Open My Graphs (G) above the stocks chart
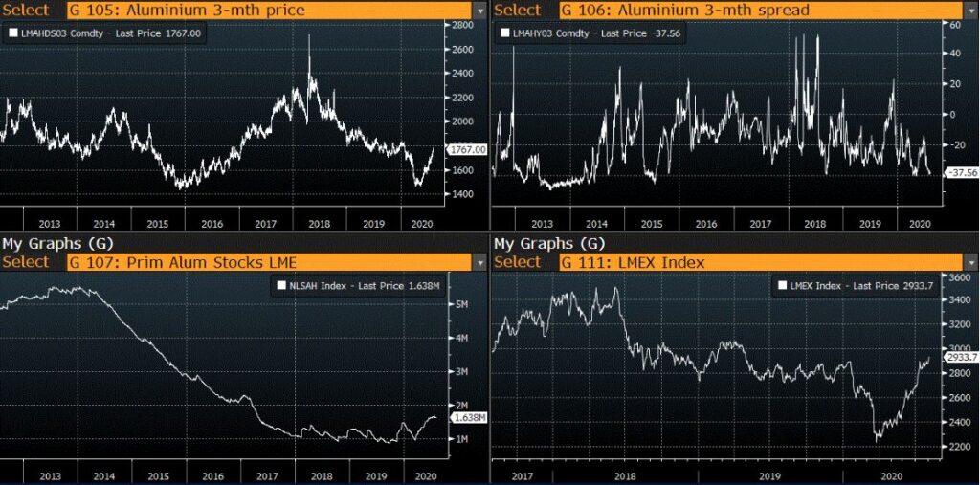The width and height of the screenshot is (980, 485). [49, 243]
